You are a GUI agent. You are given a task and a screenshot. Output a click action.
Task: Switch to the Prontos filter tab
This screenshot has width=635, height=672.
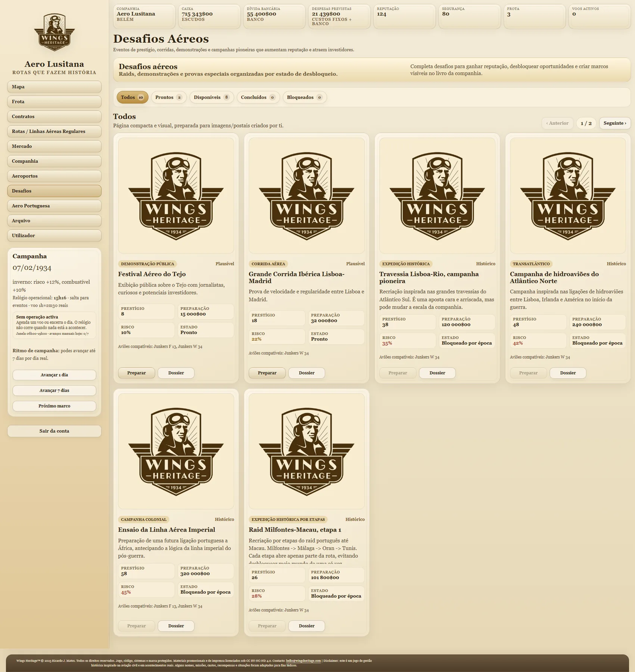169,97
